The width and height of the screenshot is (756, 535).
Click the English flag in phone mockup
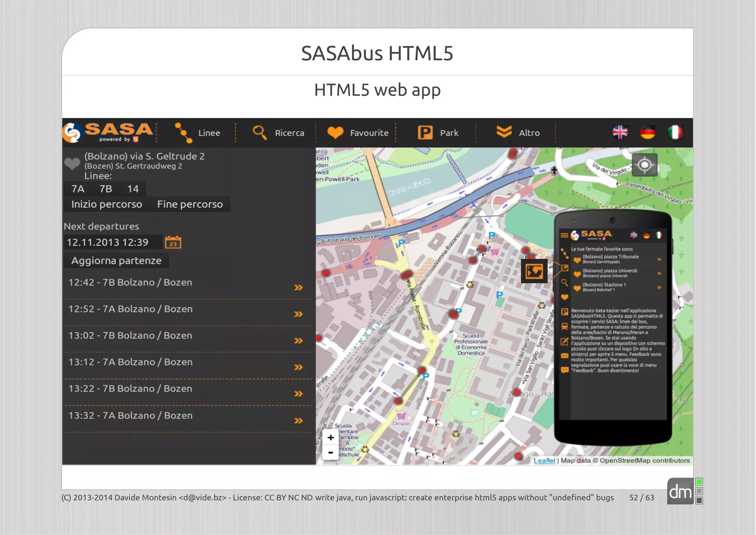coord(634,235)
